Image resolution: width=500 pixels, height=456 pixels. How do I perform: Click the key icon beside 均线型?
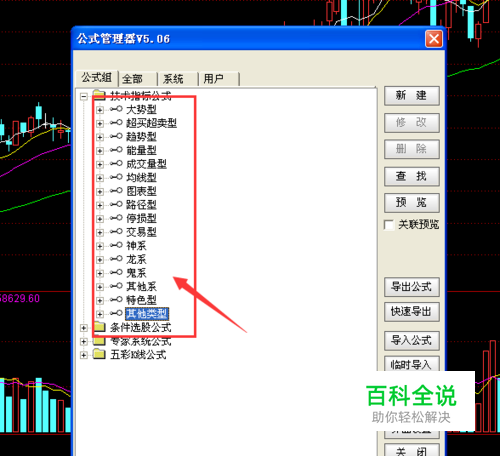tap(116, 177)
